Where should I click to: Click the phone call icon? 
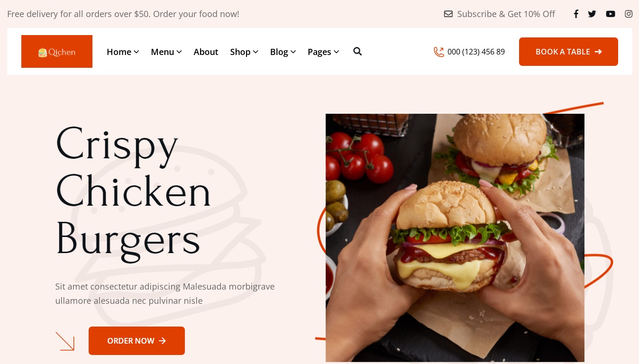coord(439,52)
